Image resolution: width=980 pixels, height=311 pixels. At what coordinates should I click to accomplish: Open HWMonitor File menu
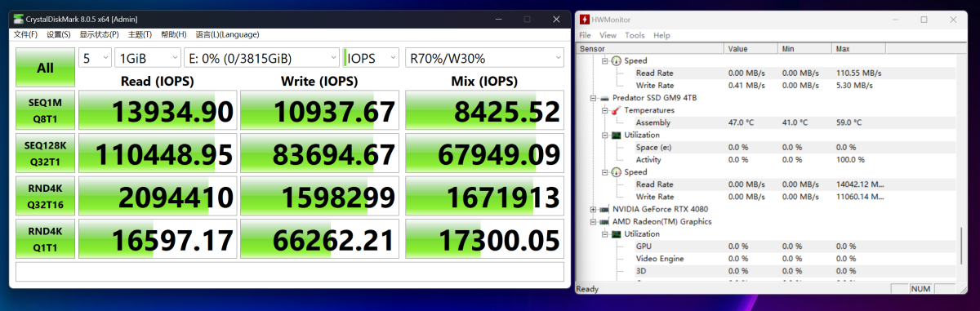585,35
